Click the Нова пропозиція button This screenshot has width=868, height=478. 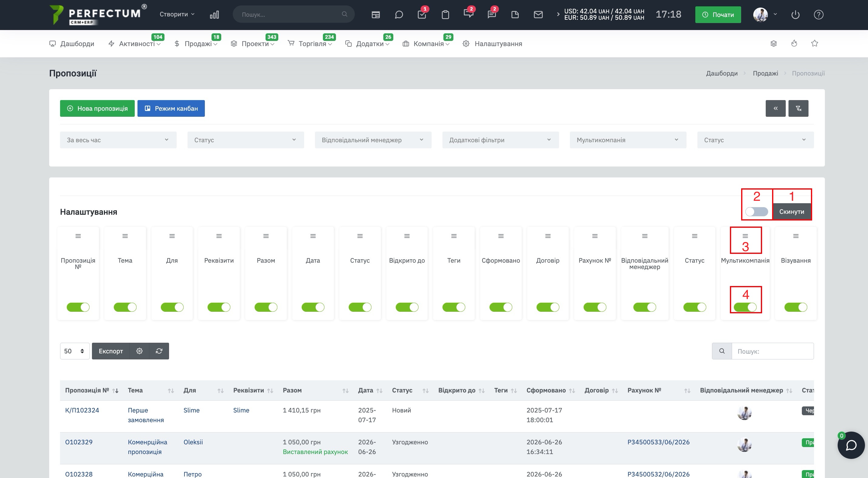click(x=97, y=108)
